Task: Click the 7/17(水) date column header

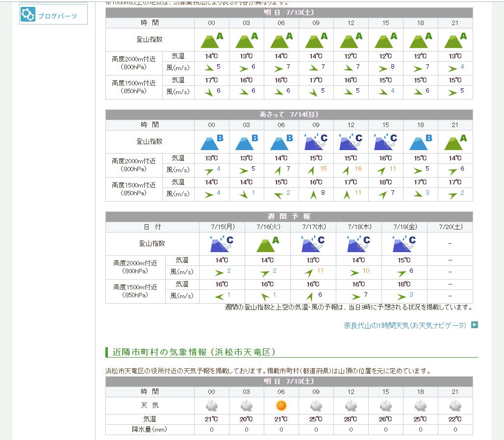Action: coord(313,227)
